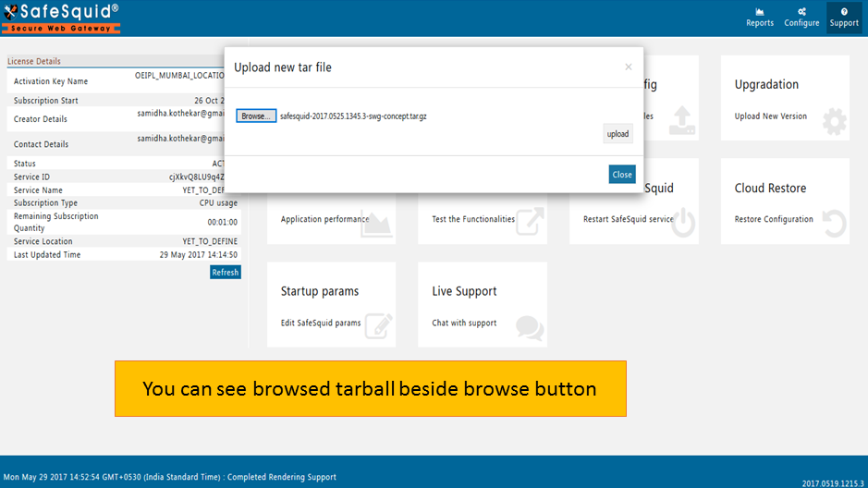Click the Reports chart icon in header
868x488 pixels.
pyautogui.click(x=760, y=12)
